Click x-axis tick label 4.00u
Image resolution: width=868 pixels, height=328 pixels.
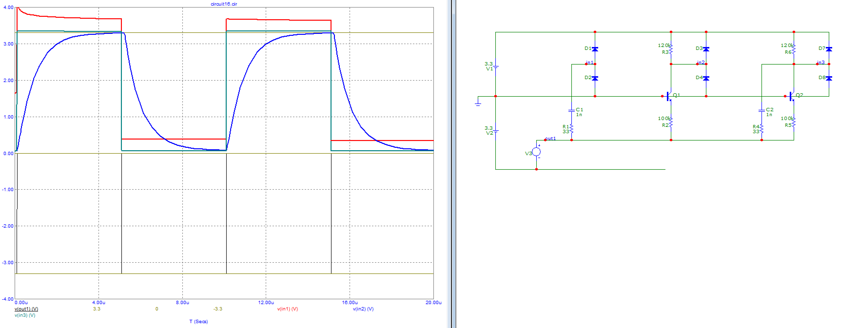pos(99,302)
